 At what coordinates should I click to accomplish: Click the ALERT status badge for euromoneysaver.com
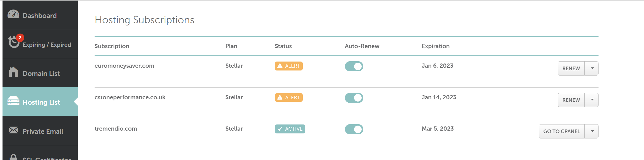click(x=289, y=66)
